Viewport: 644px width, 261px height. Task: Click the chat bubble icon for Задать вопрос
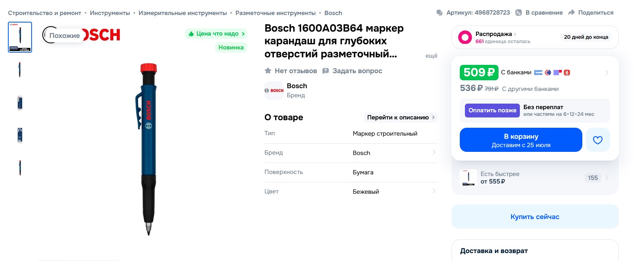click(326, 71)
